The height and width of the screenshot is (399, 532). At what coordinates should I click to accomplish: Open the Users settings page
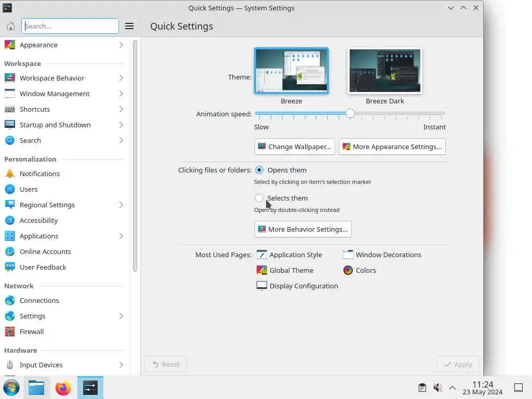64,189
